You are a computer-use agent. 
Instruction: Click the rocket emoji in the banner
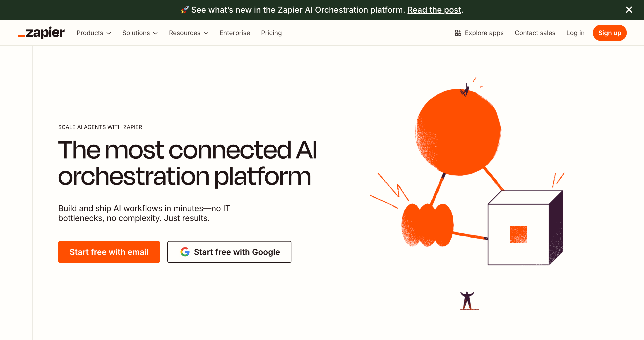click(185, 10)
